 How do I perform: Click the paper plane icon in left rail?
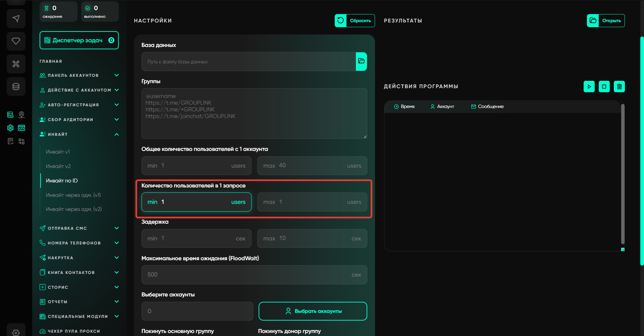[x=16, y=18]
